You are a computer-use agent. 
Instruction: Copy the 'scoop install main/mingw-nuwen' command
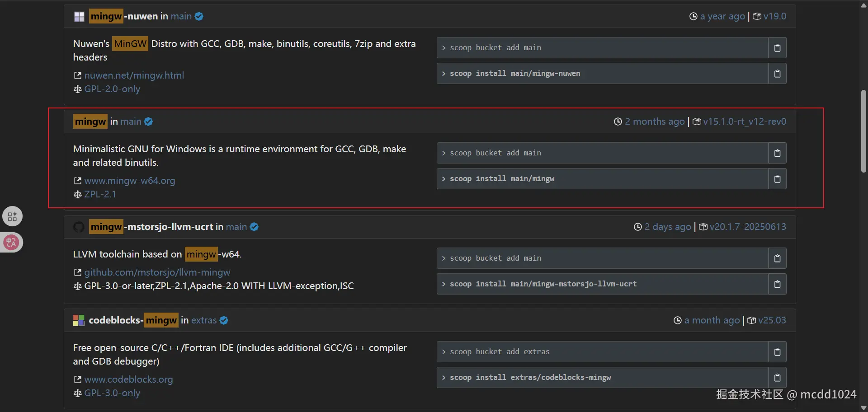[777, 74]
